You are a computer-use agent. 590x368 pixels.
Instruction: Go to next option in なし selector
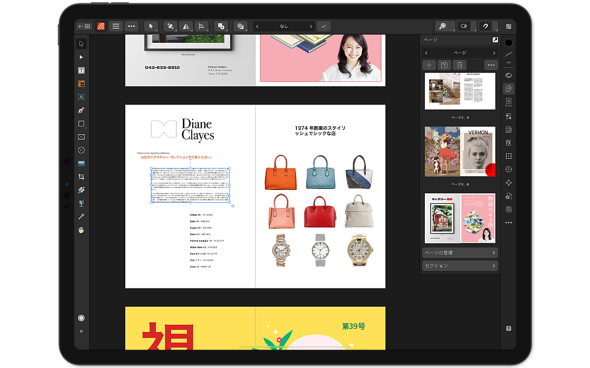[311, 26]
